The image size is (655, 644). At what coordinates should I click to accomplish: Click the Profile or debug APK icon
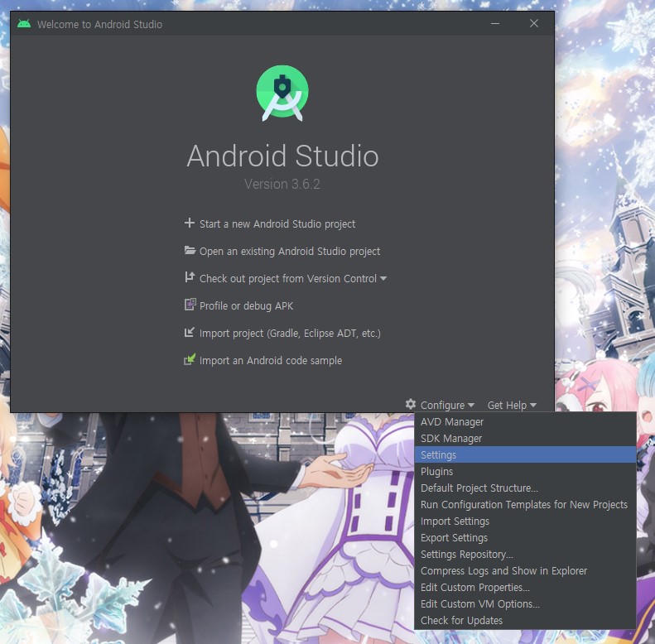point(190,305)
